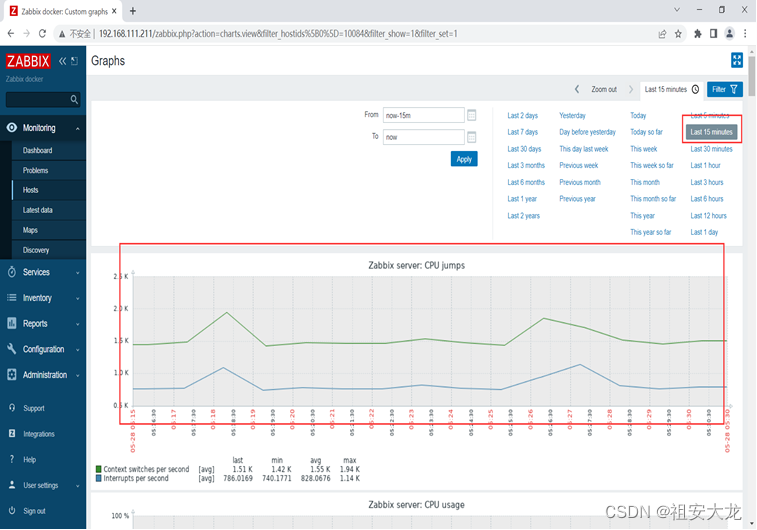This screenshot has width=757, height=530.
Task: Hide the sidebar via the square icon
Action: 74,61
